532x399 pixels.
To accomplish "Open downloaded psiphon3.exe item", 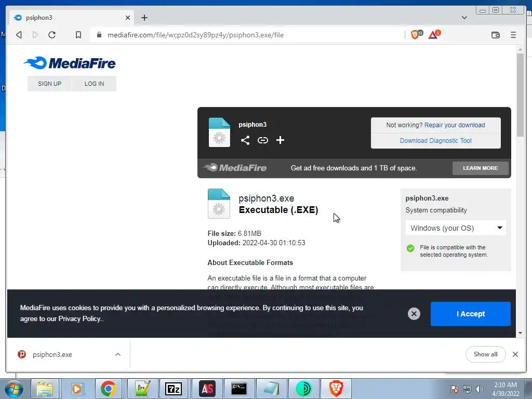I will [x=52, y=354].
